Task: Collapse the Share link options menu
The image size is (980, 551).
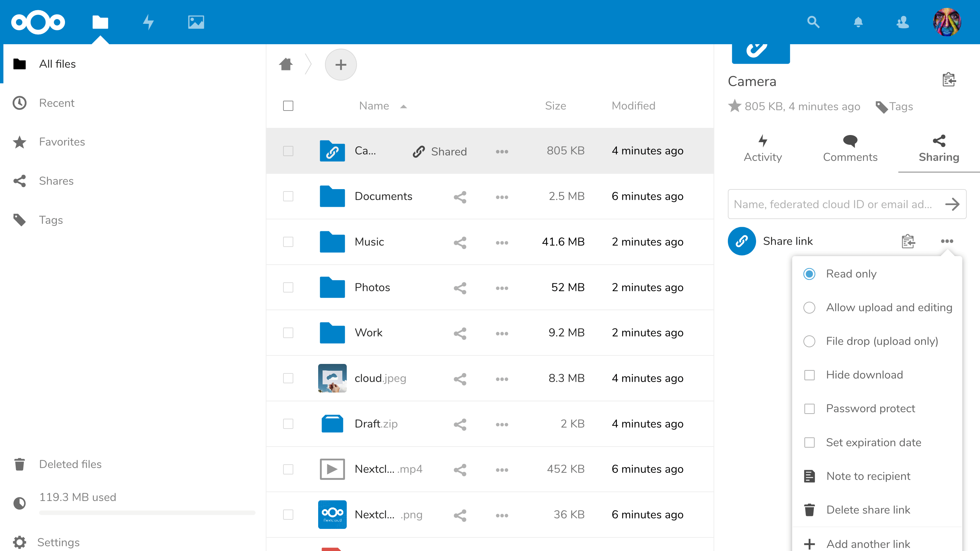Action: click(x=947, y=241)
